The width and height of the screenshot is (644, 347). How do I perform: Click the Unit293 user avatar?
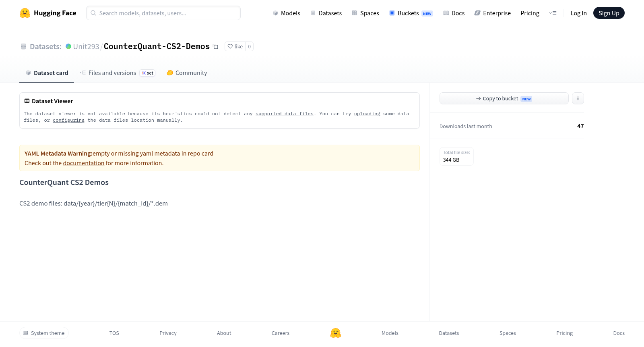coord(68,46)
